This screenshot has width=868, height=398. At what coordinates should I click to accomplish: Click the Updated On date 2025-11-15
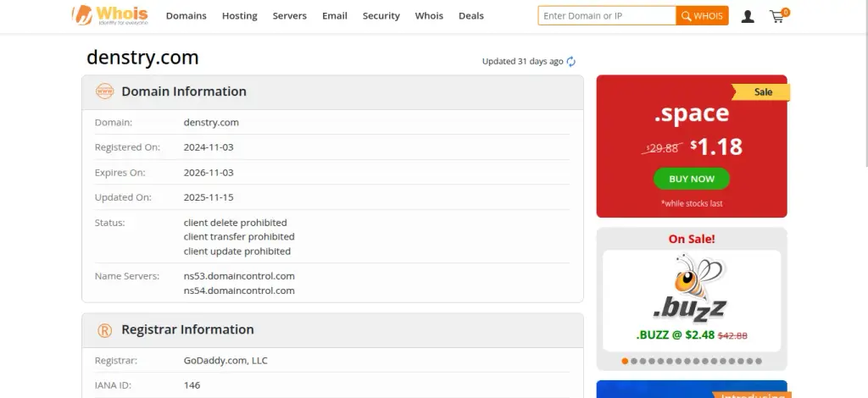click(x=209, y=197)
